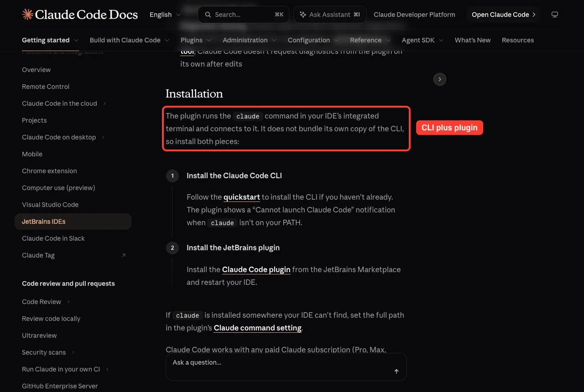Image resolution: width=584 pixels, height=392 pixels.
Task: Go to the What's New tab
Action: coord(473,40)
